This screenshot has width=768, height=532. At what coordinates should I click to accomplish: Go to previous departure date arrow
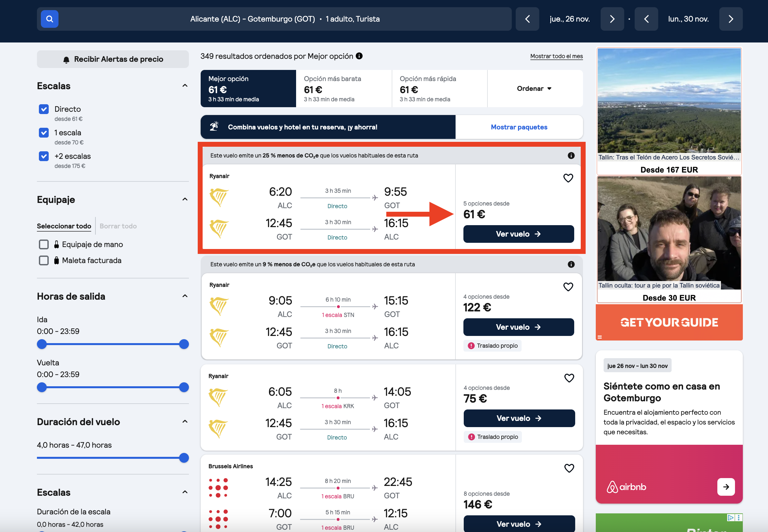click(x=527, y=19)
